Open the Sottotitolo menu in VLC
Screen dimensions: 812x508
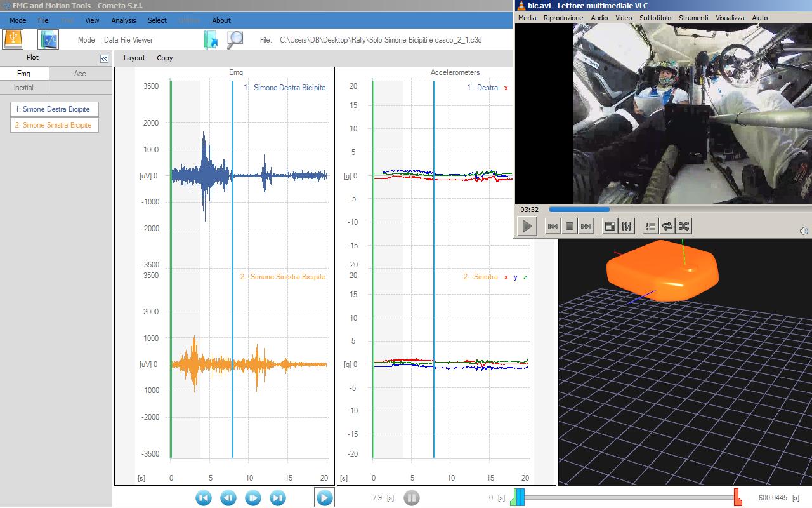[x=655, y=18]
